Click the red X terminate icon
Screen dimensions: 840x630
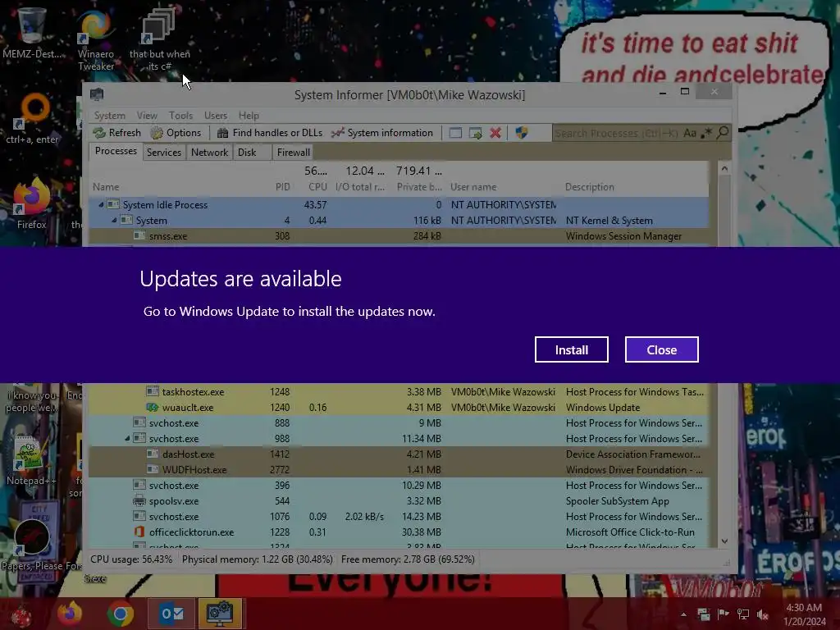tap(495, 133)
